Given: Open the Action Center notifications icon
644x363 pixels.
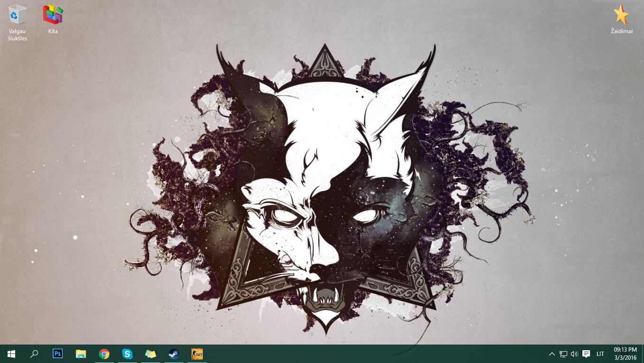Looking at the screenshot, I should click(586, 354).
